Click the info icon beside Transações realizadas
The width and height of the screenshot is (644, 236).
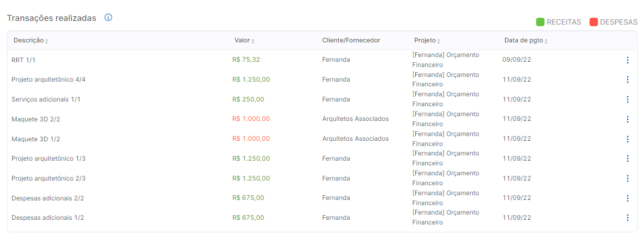tap(108, 17)
